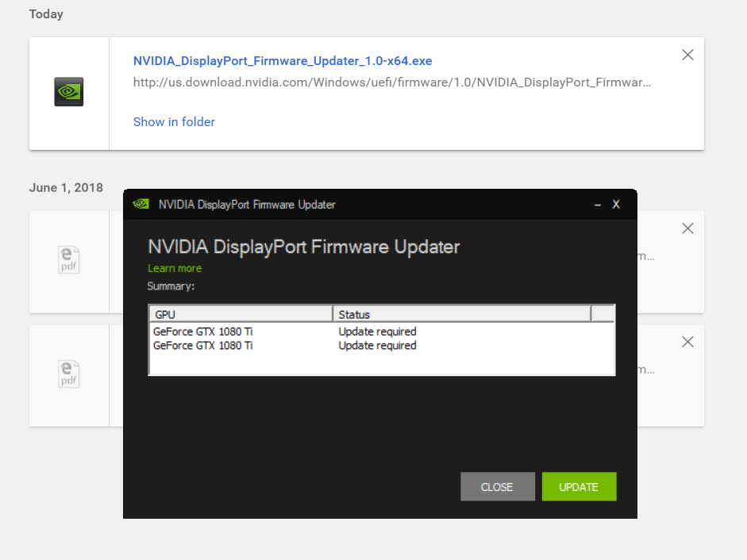Open the Learn more link
Viewport: 747px width, 560px height.
coord(175,268)
